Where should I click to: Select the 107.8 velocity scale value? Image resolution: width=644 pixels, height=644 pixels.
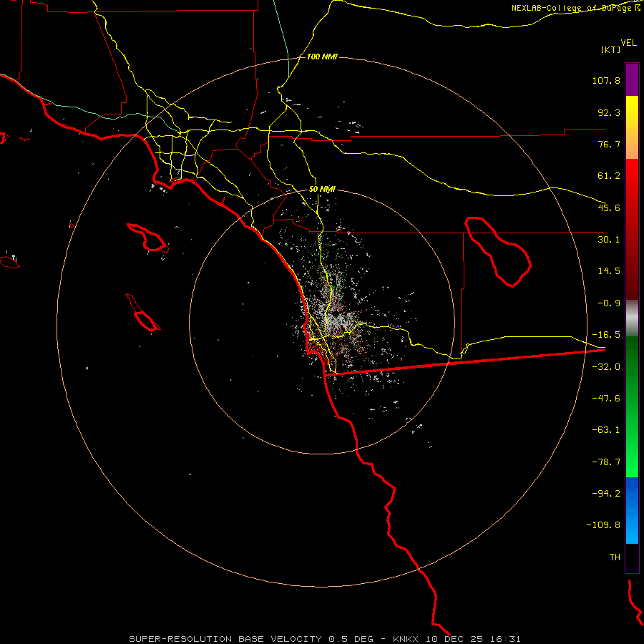(606, 80)
